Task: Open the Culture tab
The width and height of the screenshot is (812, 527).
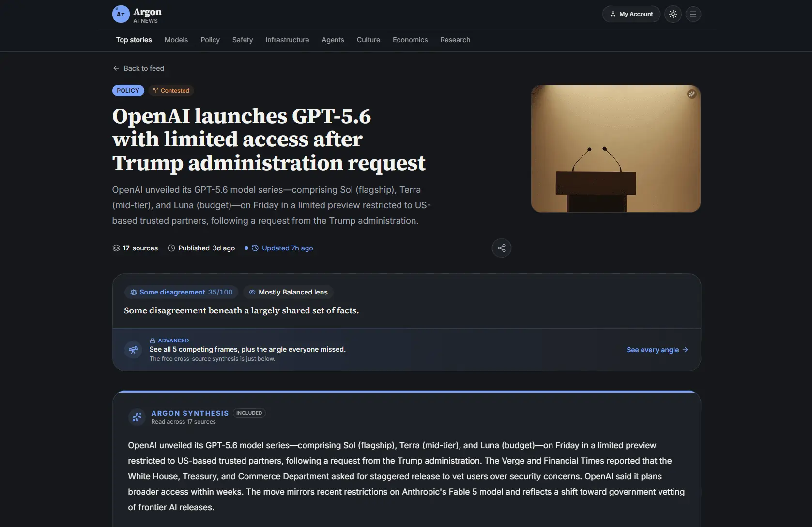Action: (368, 40)
